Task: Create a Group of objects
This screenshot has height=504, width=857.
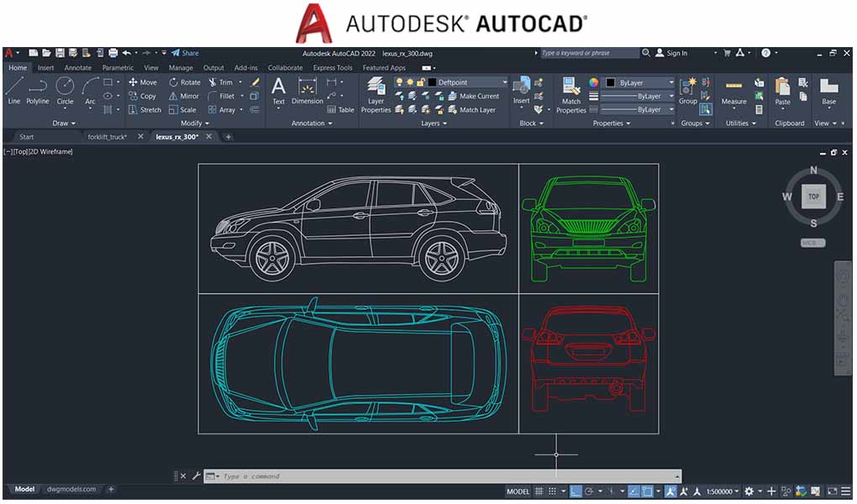Action: tap(687, 91)
